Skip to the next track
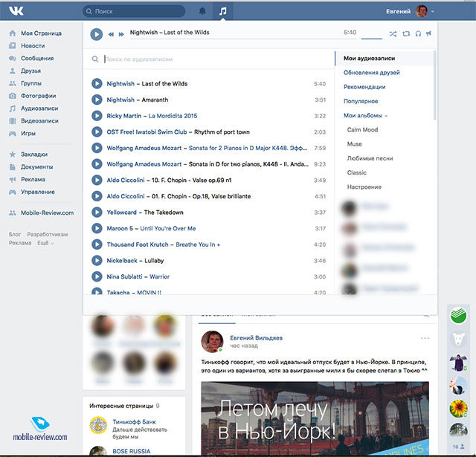Image resolution: width=476 pixels, height=457 pixels. tap(120, 34)
